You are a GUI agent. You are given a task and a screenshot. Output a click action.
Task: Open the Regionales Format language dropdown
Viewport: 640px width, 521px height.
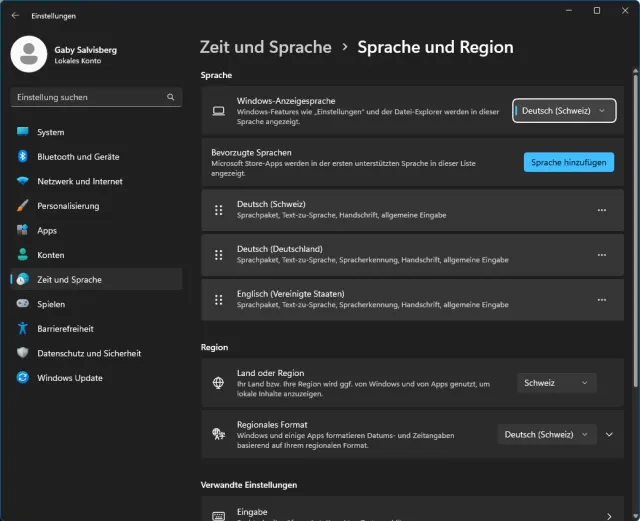[546, 435]
